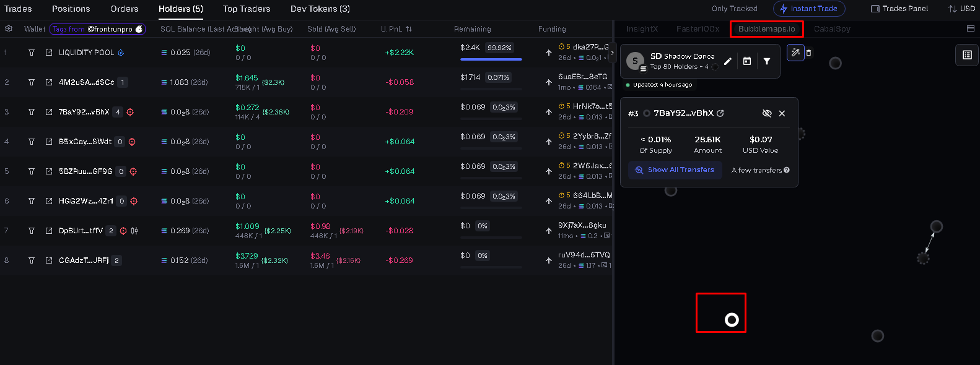This screenshot has width=980, height=365.
Task: Edit Shadow Dance bubble map with pencil
Action: (728, 61)
